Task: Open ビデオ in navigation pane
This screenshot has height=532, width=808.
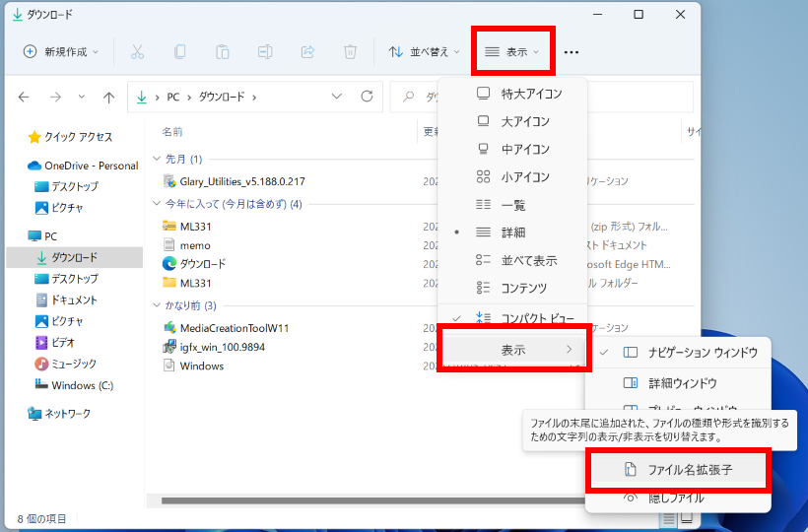Action: (54, 342)
